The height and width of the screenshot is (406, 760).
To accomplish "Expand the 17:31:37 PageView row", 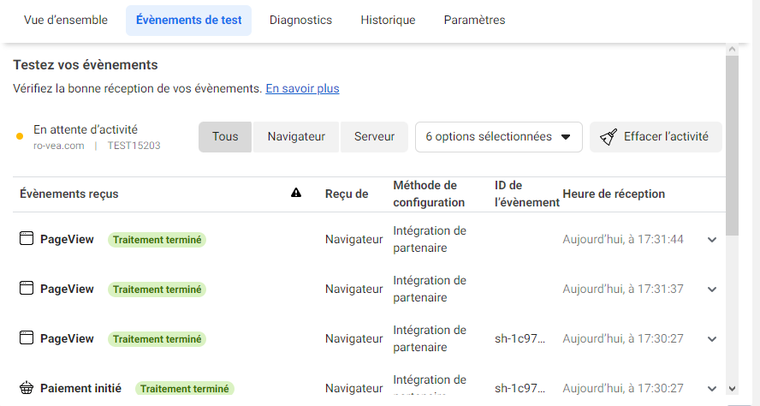I will pyautogui.click(x=712, y=290).
